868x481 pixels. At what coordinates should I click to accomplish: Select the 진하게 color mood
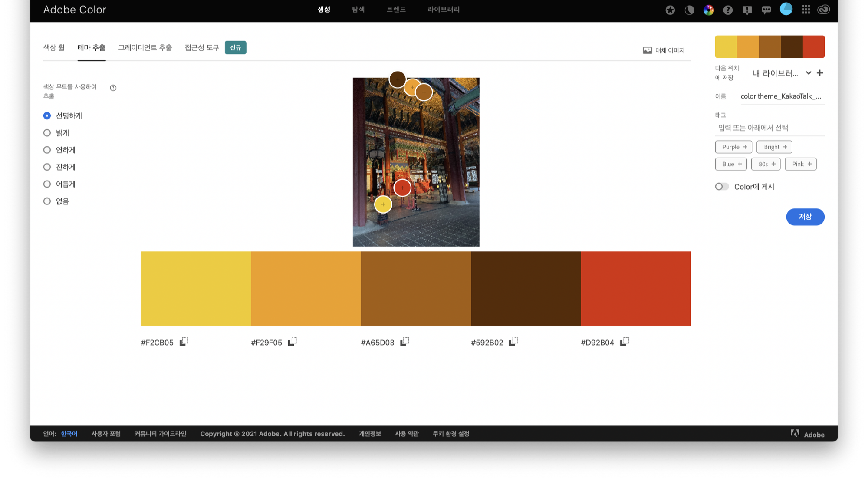47,167
